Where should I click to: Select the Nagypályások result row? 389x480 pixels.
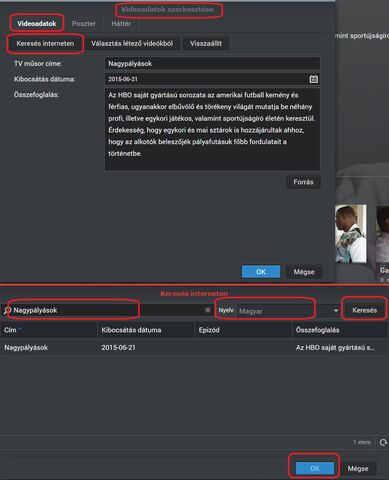[x=194, y=347]
